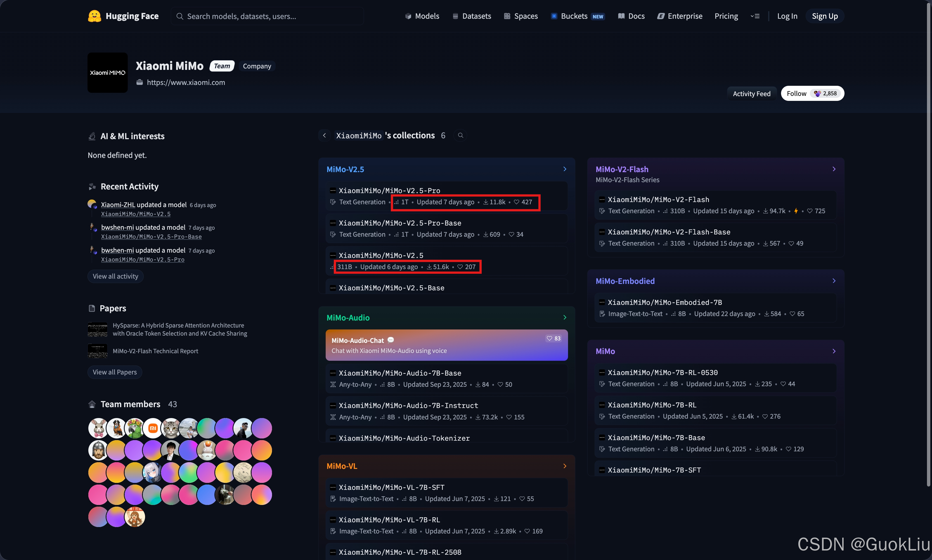Click the lightning inference icon on MiMo-V2-Flash

tap(796, 211)
